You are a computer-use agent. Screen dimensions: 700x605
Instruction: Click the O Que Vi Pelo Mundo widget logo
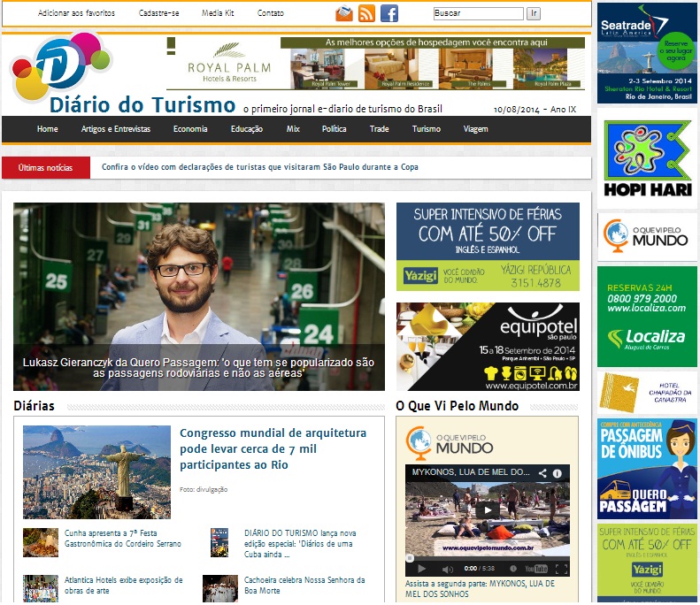(x=449, y=444)
